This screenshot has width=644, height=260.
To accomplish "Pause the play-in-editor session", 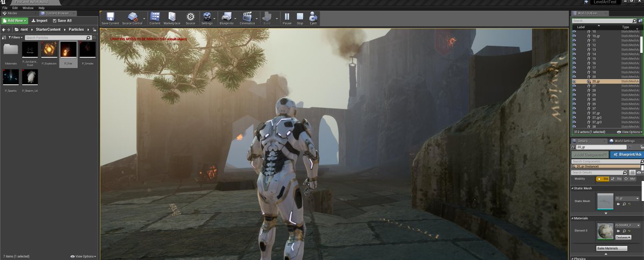I will click(287, 18).
